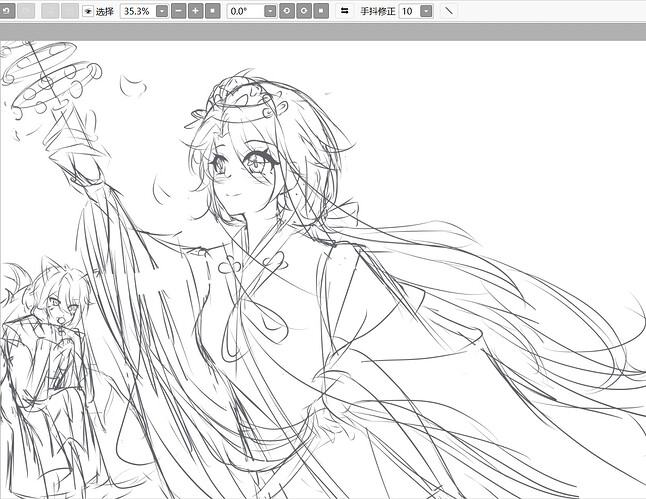The height and width of the screenshot is (499, 646).
Task: Click the greyed-out Redo button
Action: (x=27, y=11)
